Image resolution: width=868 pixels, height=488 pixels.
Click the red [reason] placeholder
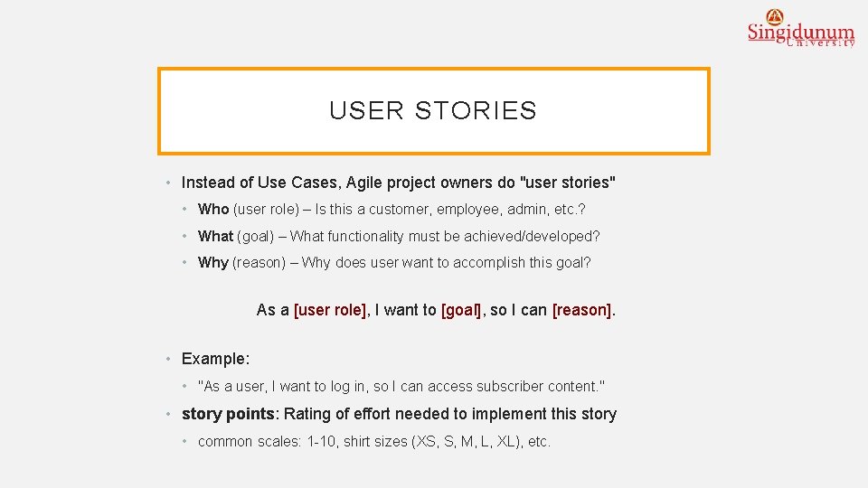point(582,310)
